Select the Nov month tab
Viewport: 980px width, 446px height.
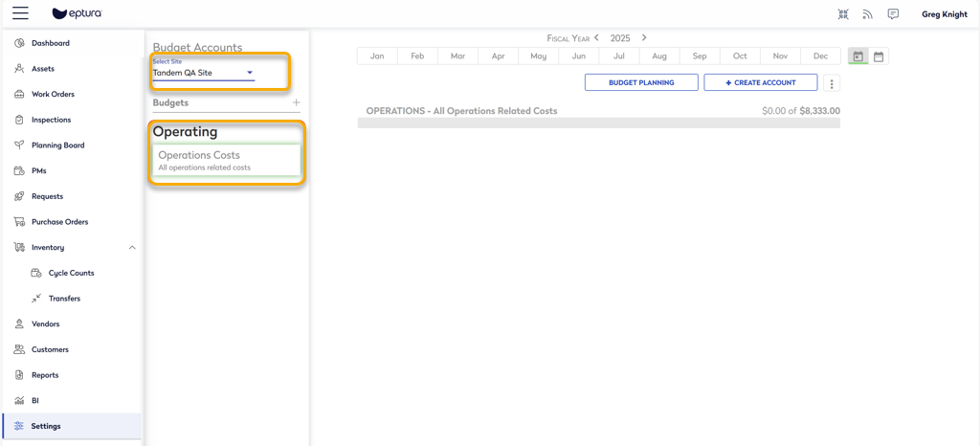tap(781, 56)
